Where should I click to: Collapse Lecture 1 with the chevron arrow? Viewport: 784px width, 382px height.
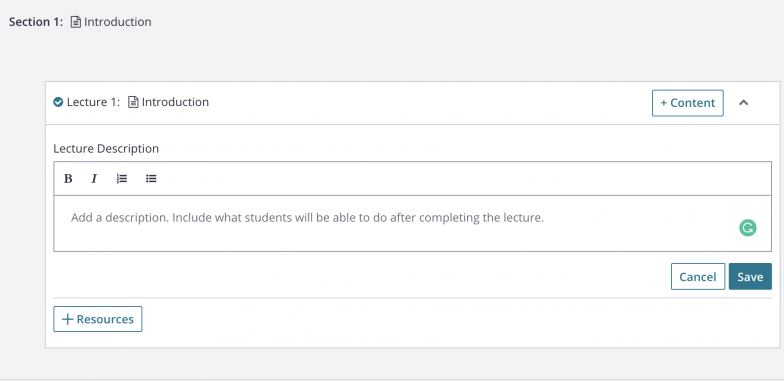click(744, 102)
